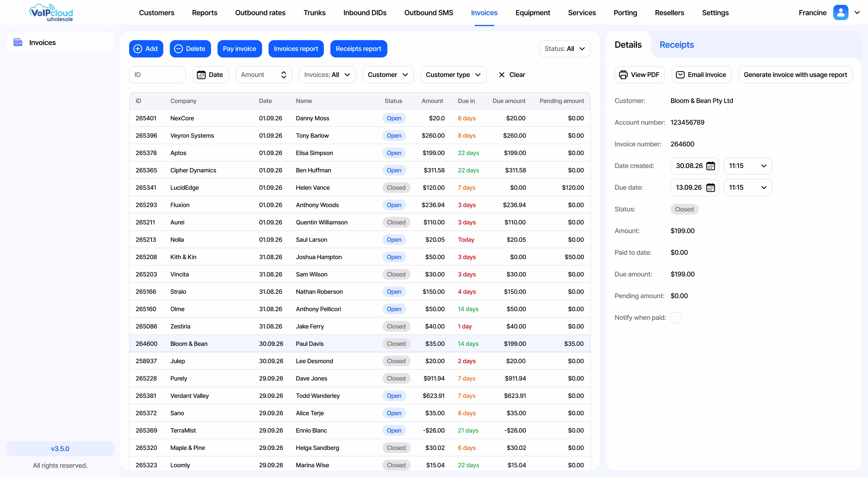Open the Date created time dropdown
The image size is (868, 477).
[747, 166]
